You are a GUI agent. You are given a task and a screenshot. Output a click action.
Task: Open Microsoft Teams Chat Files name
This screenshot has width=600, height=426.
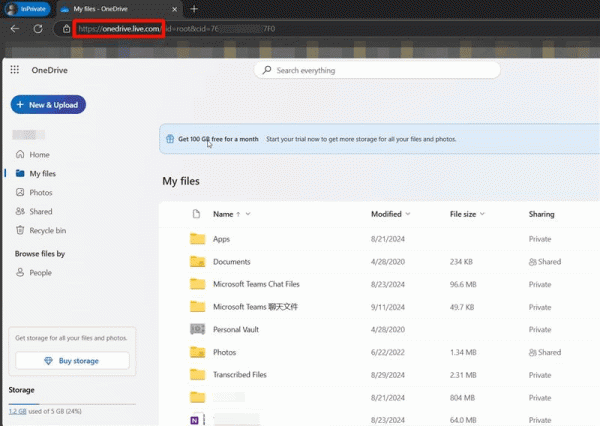tap(256, 284)
